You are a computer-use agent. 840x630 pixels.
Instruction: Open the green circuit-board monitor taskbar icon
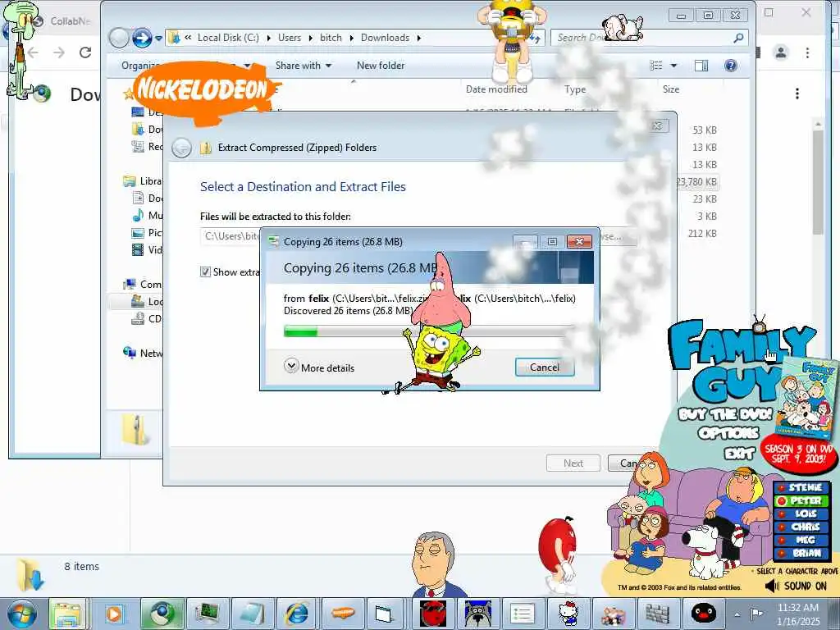[207, 614]
